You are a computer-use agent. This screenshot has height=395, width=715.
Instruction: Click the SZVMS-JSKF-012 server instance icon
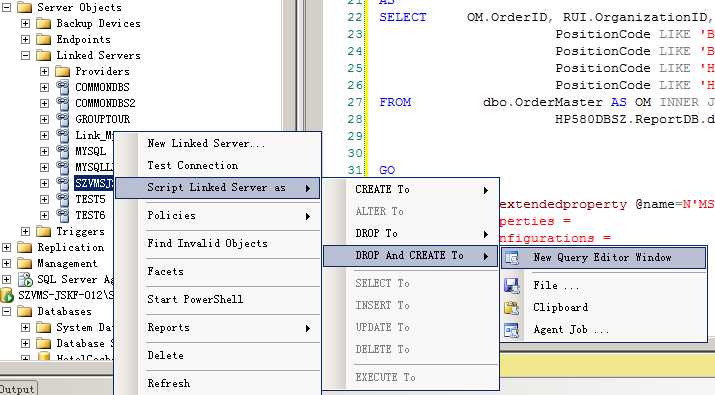tap(7, 295)
